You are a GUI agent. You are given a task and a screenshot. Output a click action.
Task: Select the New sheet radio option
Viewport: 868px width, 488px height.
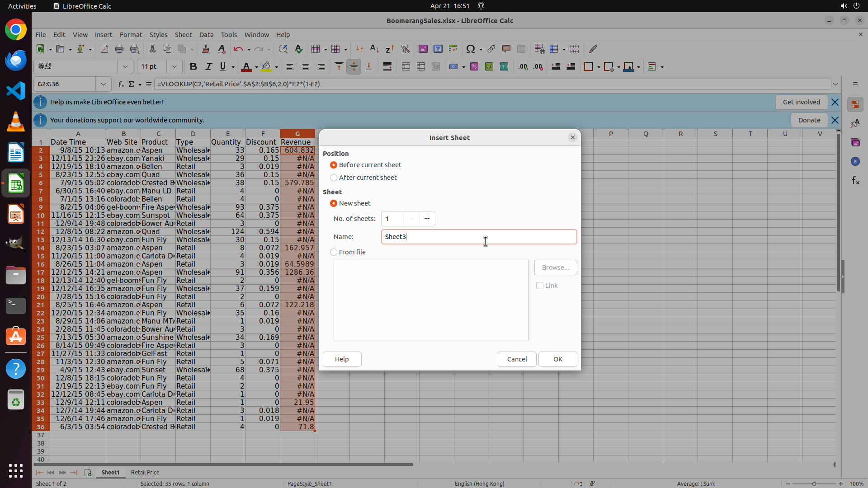click(334, 203)
